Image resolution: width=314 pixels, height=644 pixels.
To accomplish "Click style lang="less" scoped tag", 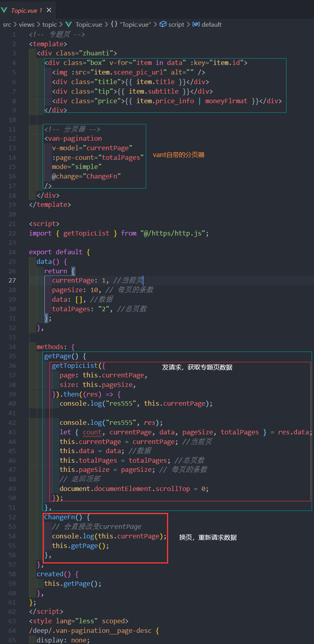I will click(79, 621).
